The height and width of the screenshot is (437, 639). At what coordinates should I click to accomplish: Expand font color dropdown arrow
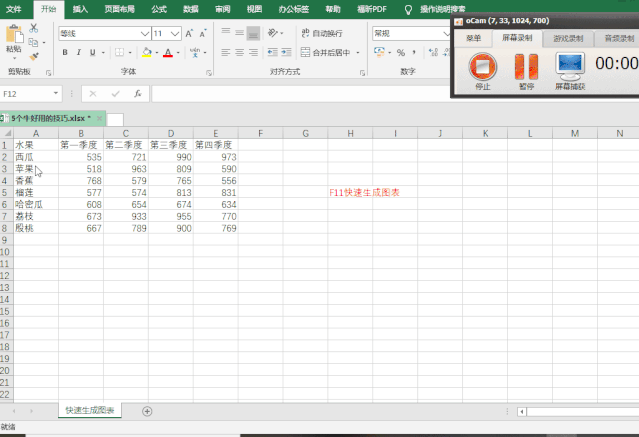(x=178, y=53)
